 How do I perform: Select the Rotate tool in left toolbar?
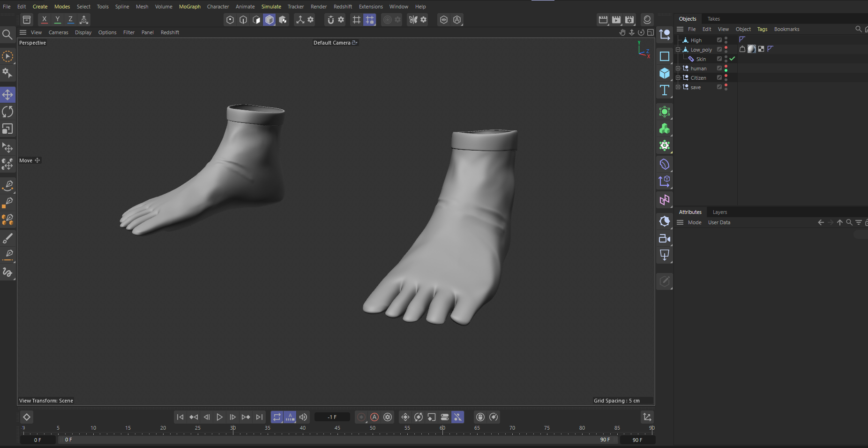pos(7,112)
